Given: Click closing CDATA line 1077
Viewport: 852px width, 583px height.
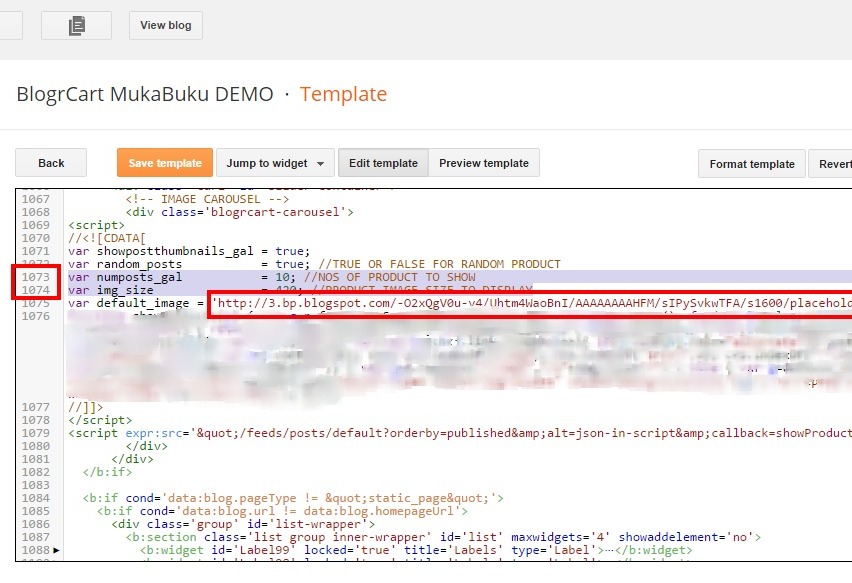Looking at the screenshot, I should [85, 408].
